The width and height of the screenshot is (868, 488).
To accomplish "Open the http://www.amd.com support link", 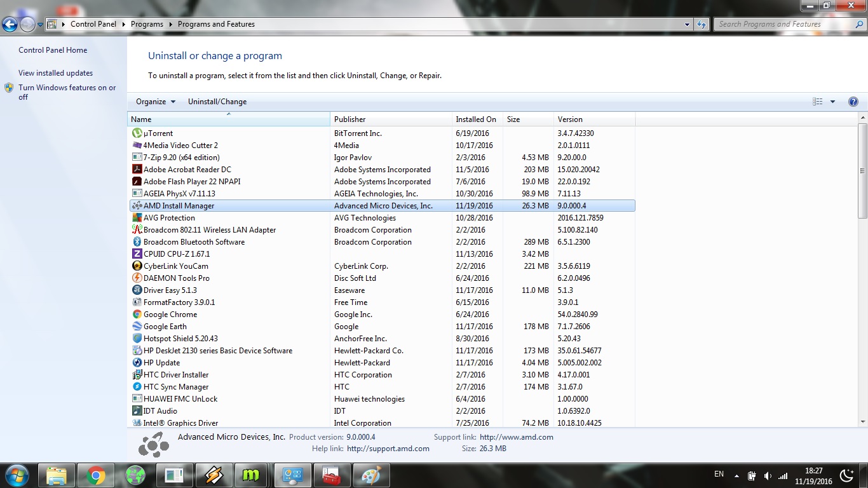I will 517,437.
